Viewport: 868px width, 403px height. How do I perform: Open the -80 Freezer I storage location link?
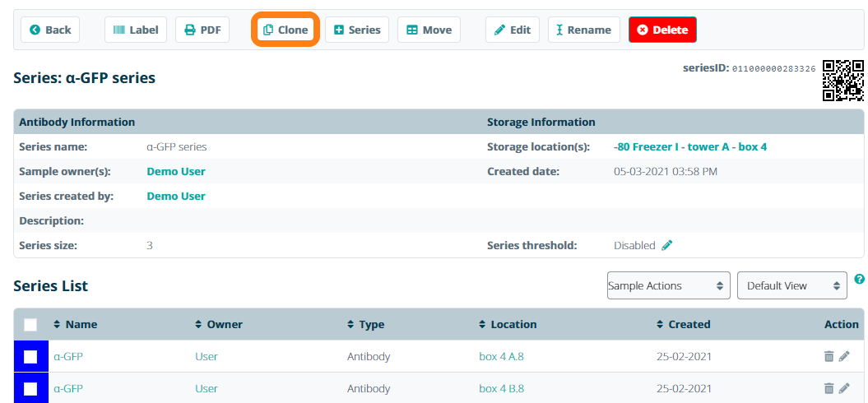[690, 146]
